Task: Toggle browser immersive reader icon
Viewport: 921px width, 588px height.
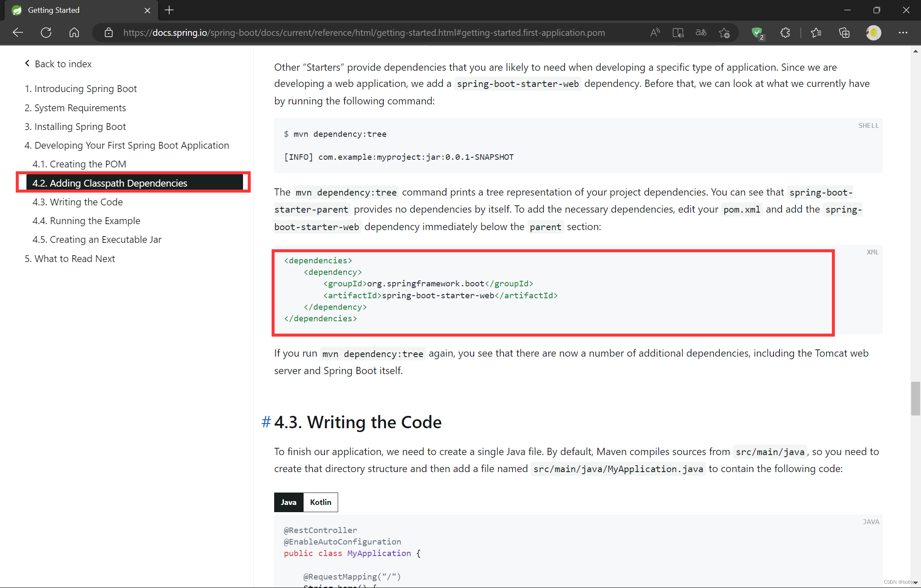Action: click(678, 33)
